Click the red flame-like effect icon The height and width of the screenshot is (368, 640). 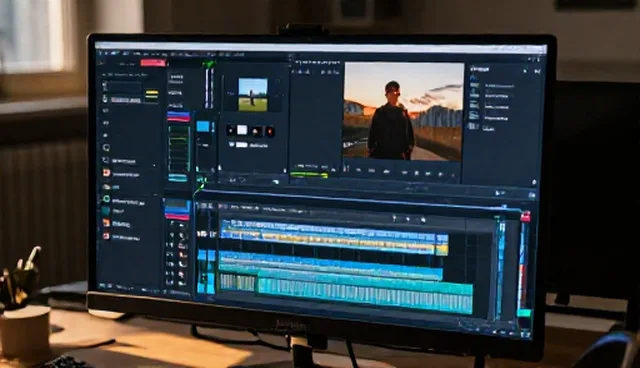click(270, 131)
